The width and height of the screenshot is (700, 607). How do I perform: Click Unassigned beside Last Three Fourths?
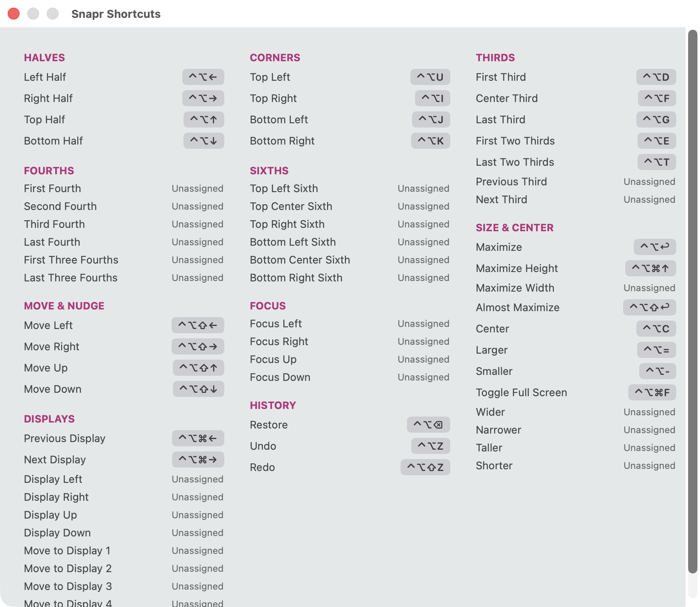(x=198, y=278)
